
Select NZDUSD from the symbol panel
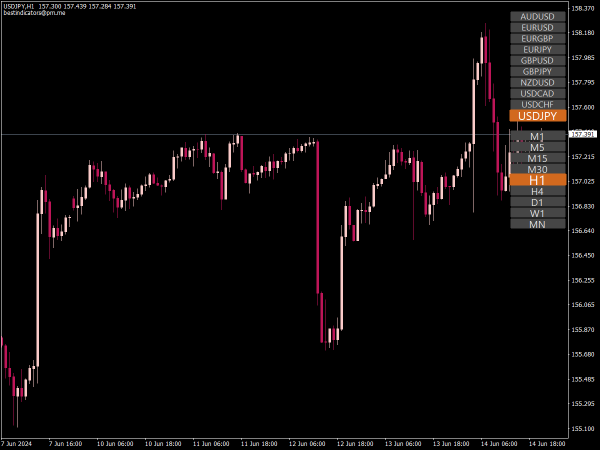(538, 83)
